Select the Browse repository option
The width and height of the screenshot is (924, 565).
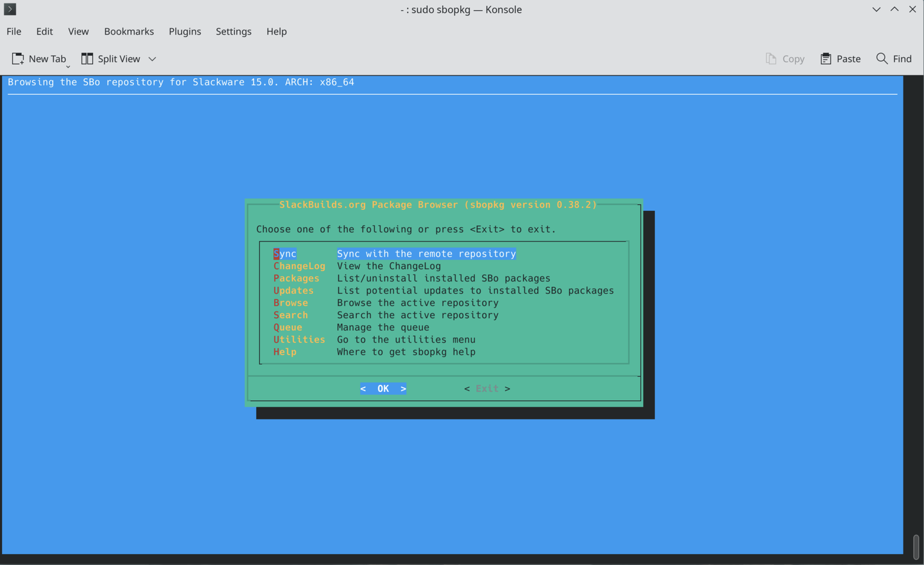pos(290,303)
